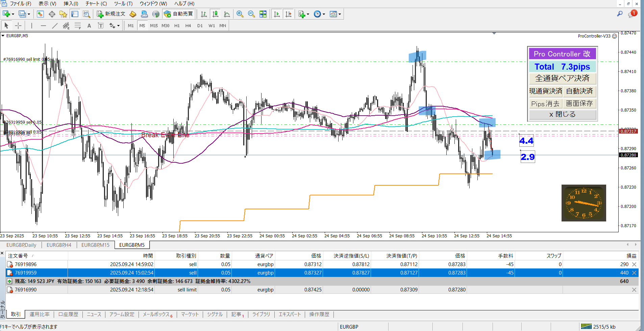Screen dimensions: 644x331
Task: Click the zoom out magnifier icon
Action: [x=251, y=14]
